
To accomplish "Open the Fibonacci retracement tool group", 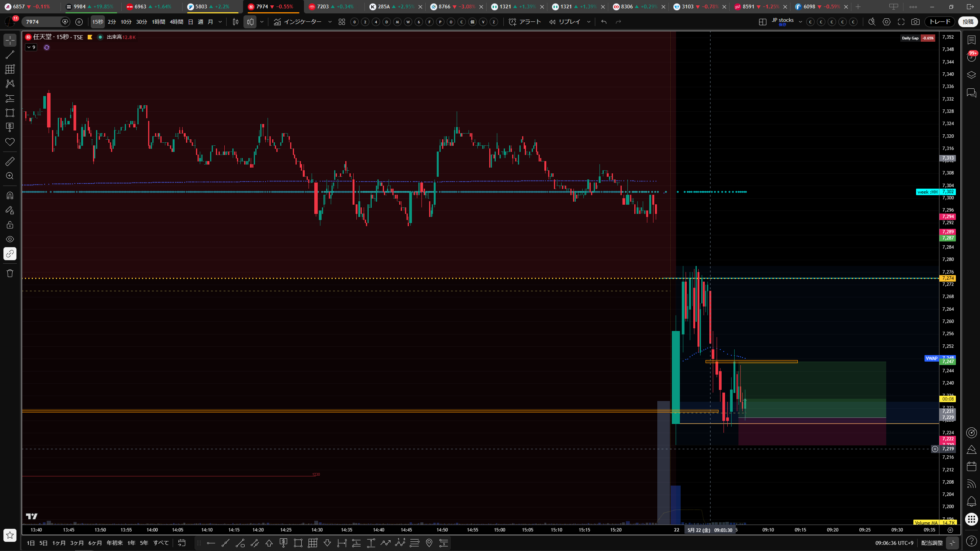I will pyautogui.click(x=10, y=69).
